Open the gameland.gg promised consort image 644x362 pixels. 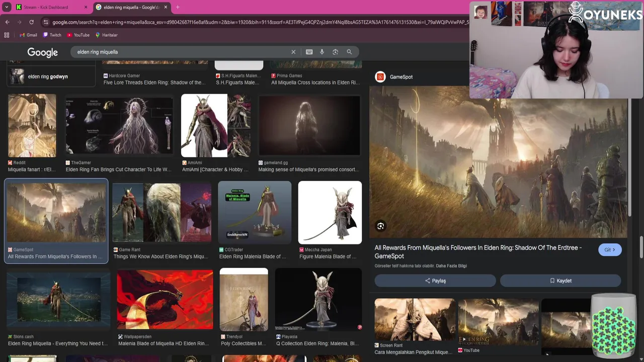pyautogui.click(x=309, y=125)
